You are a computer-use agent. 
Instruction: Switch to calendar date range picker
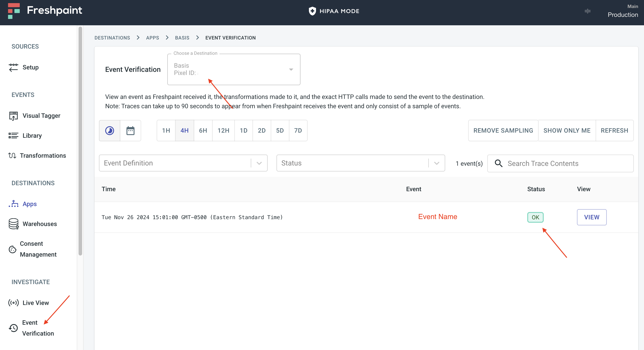pos(130,131)
